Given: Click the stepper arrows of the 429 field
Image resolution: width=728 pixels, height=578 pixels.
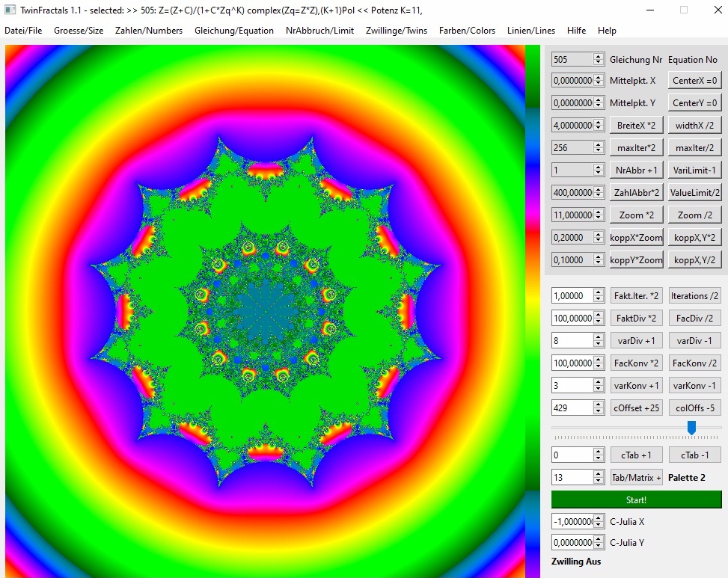Looking at the screenshot, I should [x=599, y=408].
